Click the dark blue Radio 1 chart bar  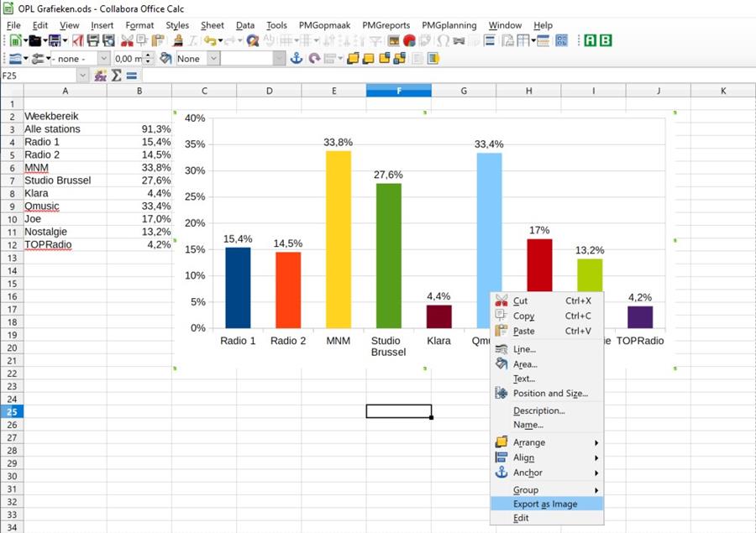238,288
